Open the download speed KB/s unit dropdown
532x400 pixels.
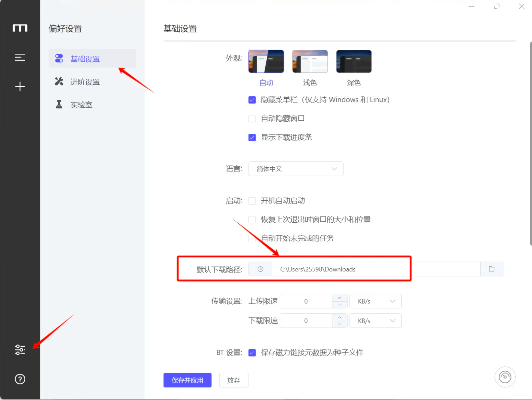375,321
